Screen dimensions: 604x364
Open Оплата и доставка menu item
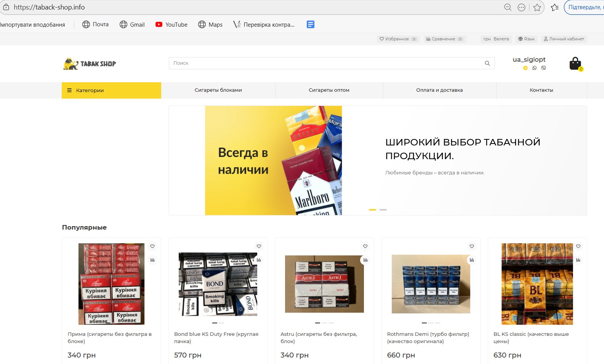(x=439, y=90)
